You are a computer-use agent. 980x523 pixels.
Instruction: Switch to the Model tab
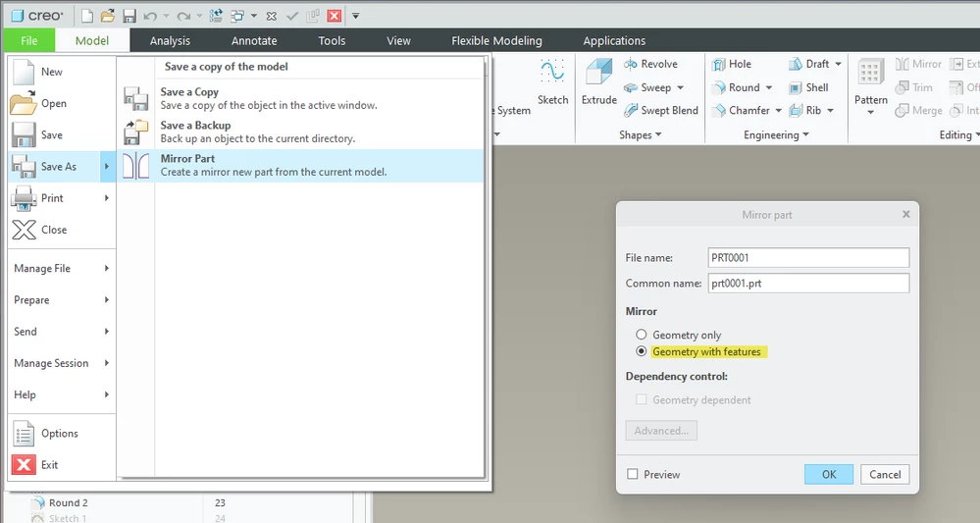point(92,40)
